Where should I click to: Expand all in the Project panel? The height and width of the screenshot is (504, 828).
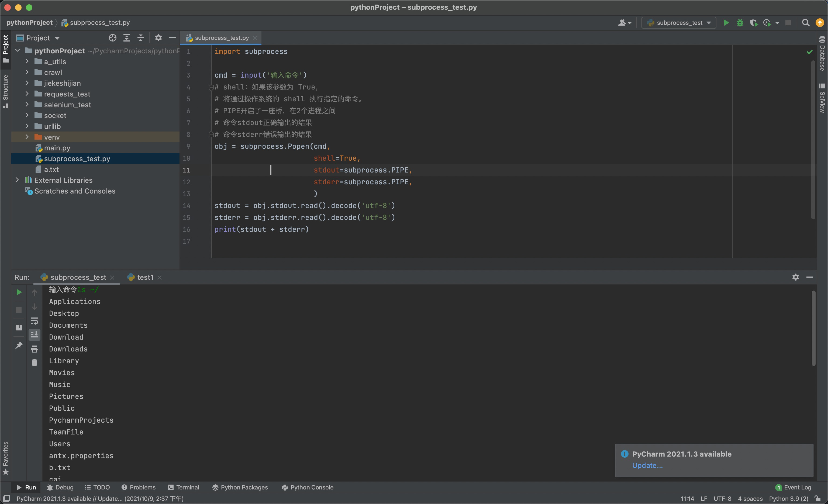[127, 38]
